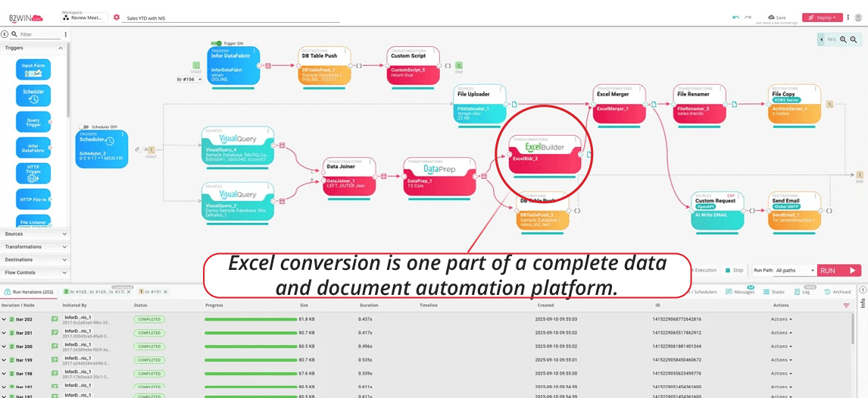Undo the last canvas change
This screenshot has height=398, width=868.
pyautogui.click(x=735, y=17)
